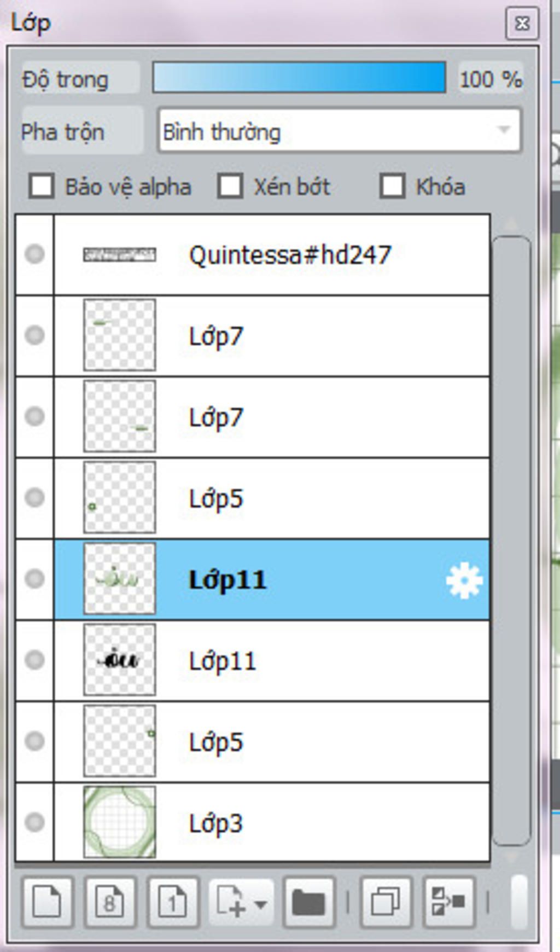Enable Khóa lock checkbox

click(x=392, y=186)
